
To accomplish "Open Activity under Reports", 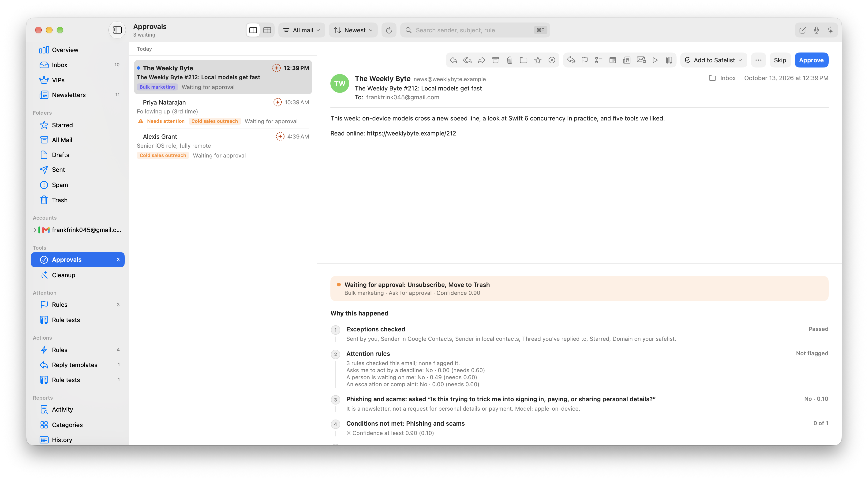I will [x=78, y=409].
